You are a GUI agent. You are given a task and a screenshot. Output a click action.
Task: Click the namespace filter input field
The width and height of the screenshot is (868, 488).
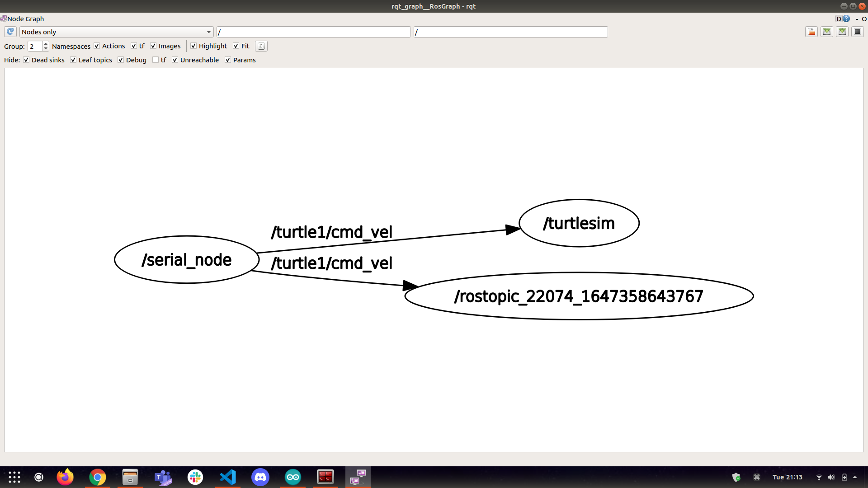[313, 32]
